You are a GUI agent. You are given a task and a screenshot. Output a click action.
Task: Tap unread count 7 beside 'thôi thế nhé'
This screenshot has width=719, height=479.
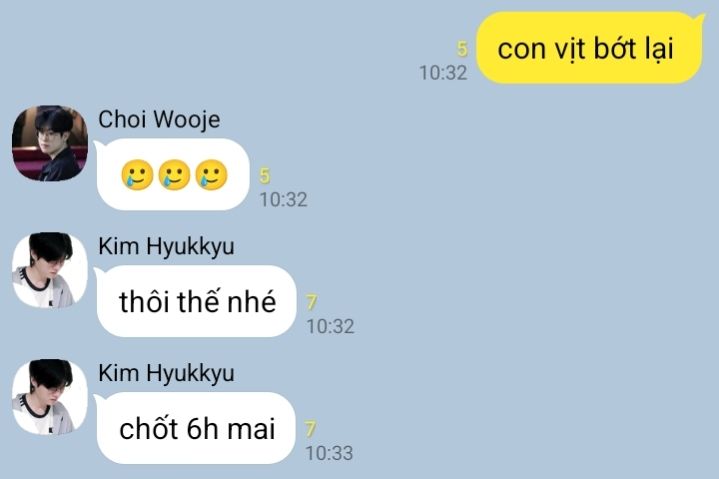coord(311,303)
